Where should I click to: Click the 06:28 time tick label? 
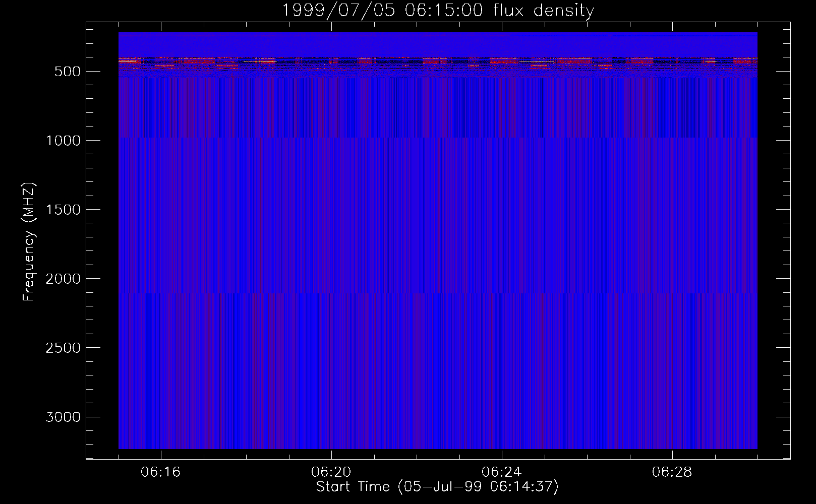point(672,472)
